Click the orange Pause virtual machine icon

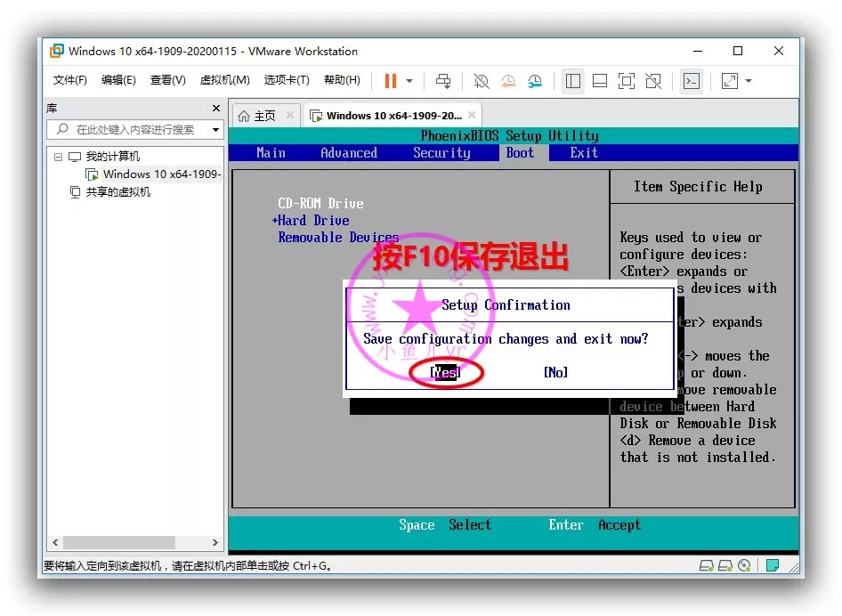pos(390,81)
